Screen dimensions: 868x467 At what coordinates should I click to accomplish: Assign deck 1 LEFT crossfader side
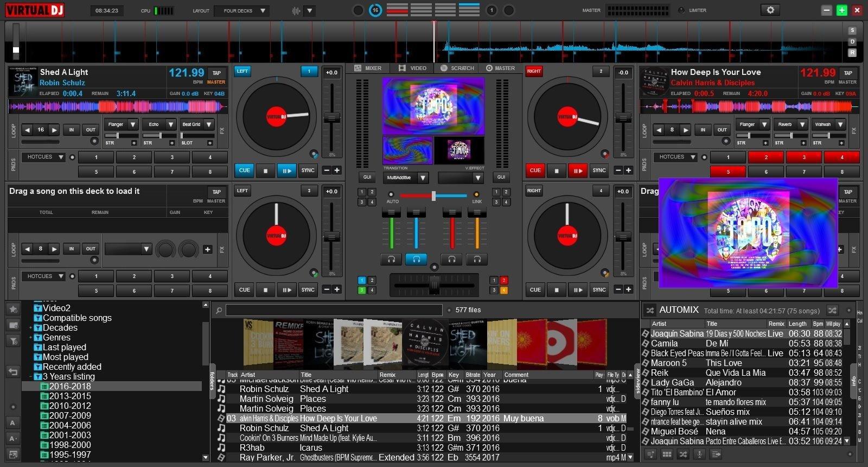[242, 71]
